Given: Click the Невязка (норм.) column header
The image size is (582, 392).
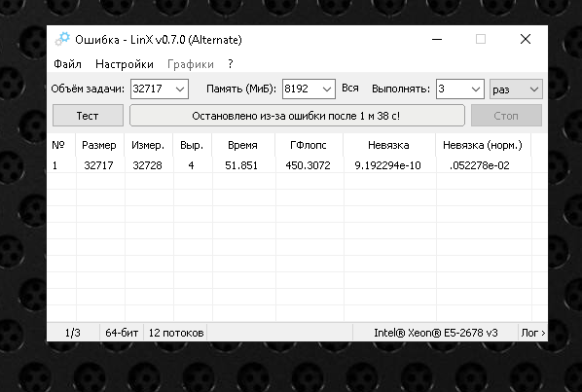Looking at the screenshot, I should 483,145.
